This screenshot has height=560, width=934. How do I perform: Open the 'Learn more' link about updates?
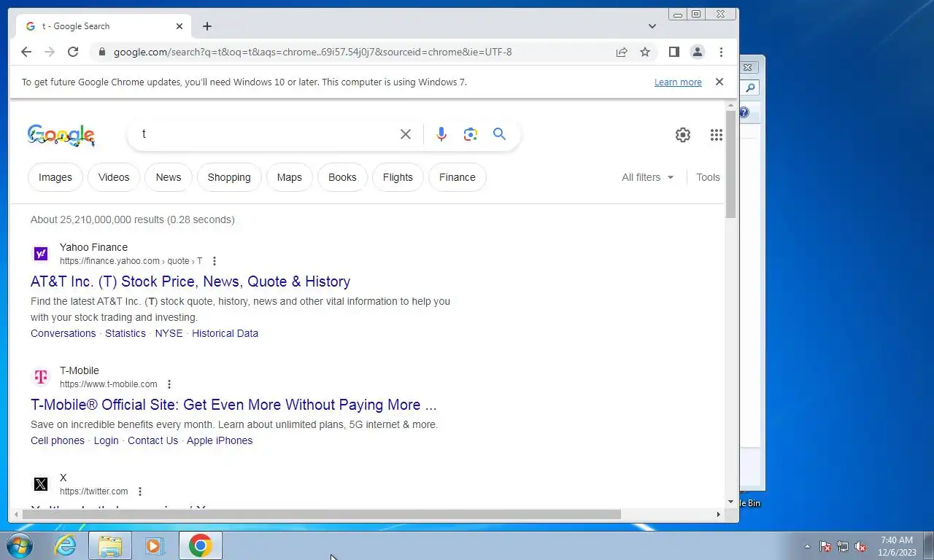pyautogui.click(x=678, y=82)
